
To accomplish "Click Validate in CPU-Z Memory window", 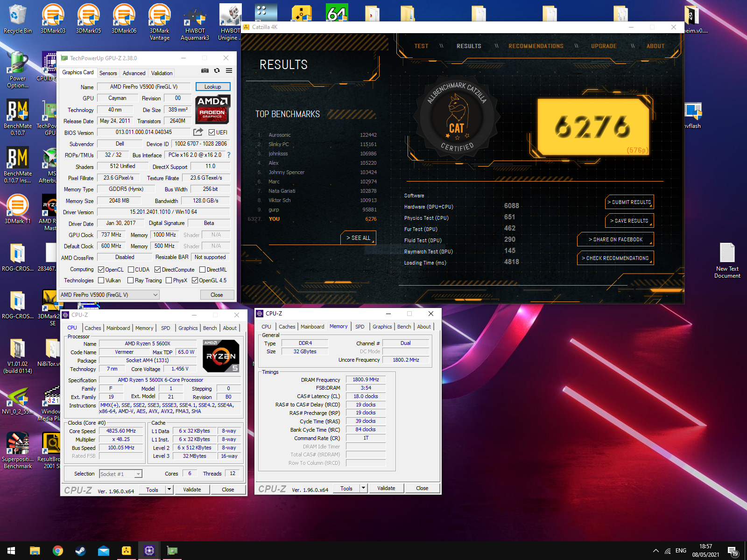I will pyautogui.click(x=386, y=488).
